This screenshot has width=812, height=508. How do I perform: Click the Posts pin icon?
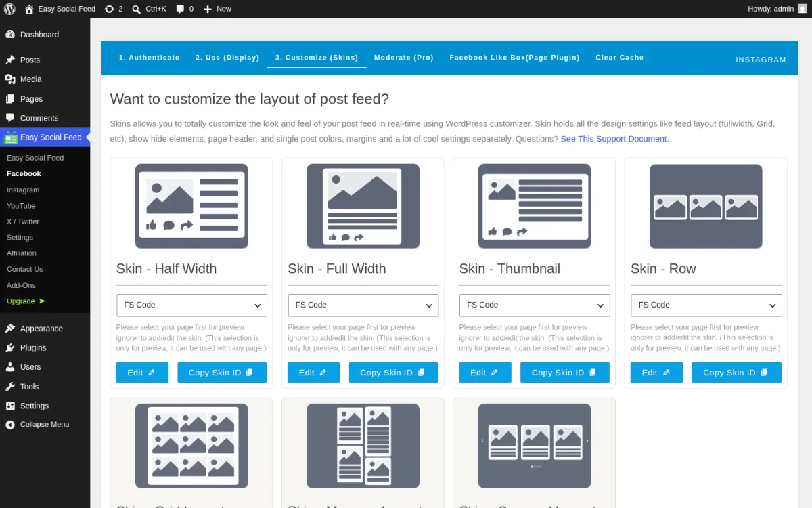coord(10,60)
